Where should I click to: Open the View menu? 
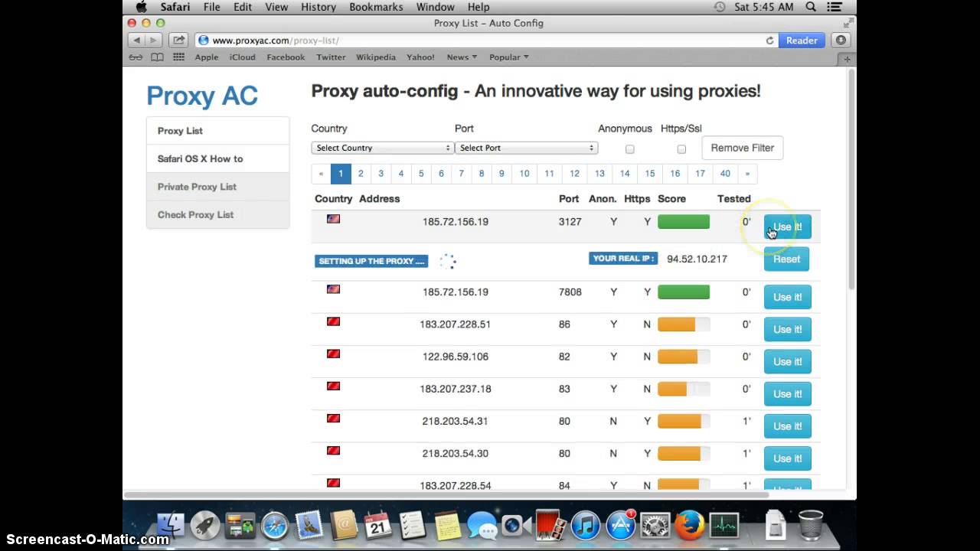pyautogui.click(x=276, y=7)
